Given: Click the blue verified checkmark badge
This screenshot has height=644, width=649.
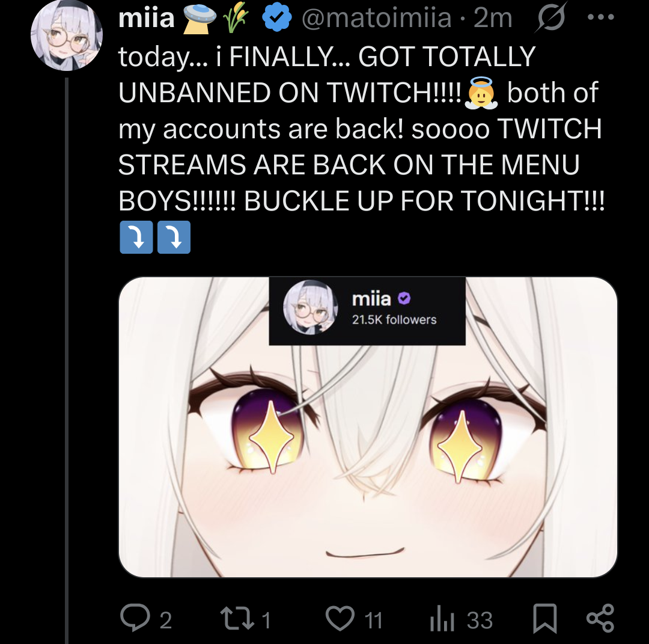Looking at the screenshot, I should tap(277, 17).
